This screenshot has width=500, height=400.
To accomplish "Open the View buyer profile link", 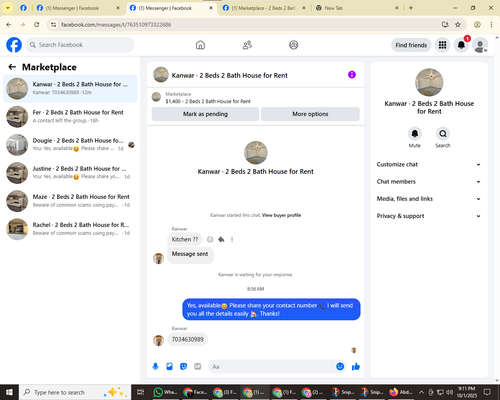I will coord(281,215).
